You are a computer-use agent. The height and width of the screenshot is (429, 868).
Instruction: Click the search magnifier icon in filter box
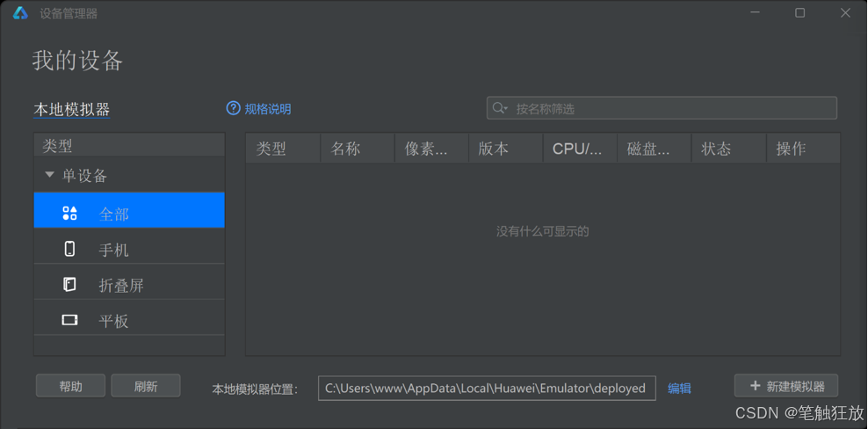[499, 108]
